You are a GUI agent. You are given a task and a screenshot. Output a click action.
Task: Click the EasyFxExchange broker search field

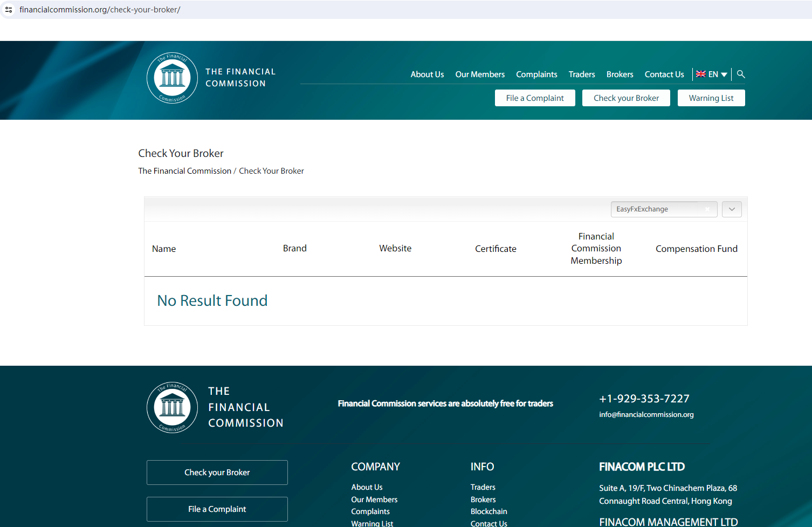[658, 209]
